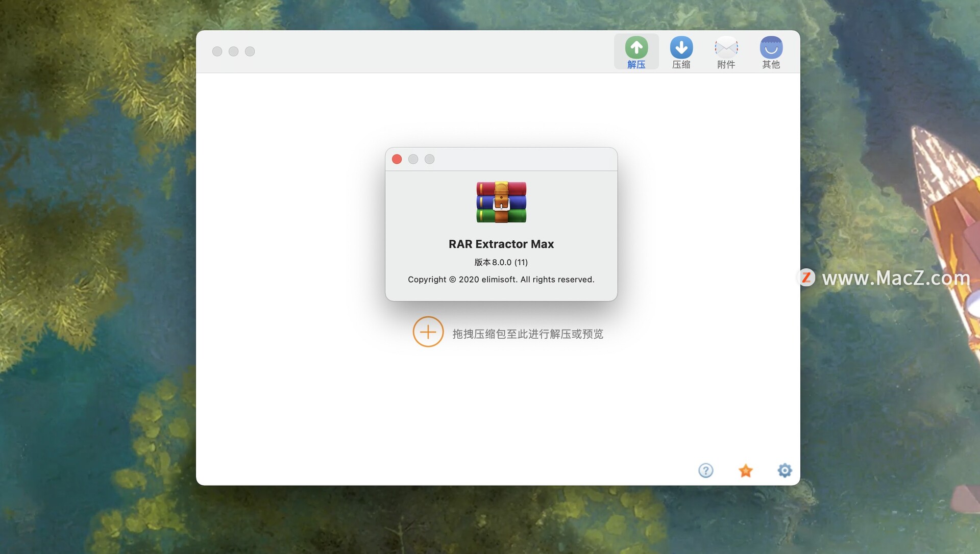The height and width of the screenshot is (554, 980).
Task: Open the settings gear icon
Action: (785, 470)
